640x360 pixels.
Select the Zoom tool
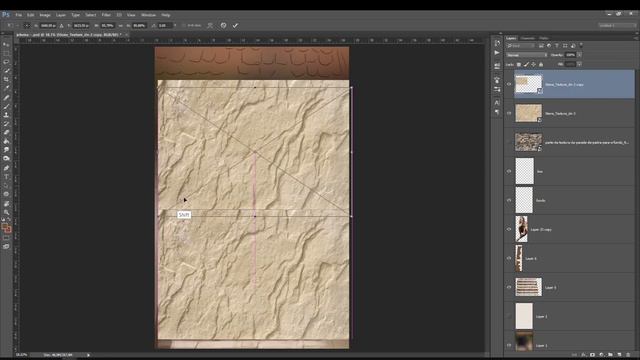pos(6,212)
